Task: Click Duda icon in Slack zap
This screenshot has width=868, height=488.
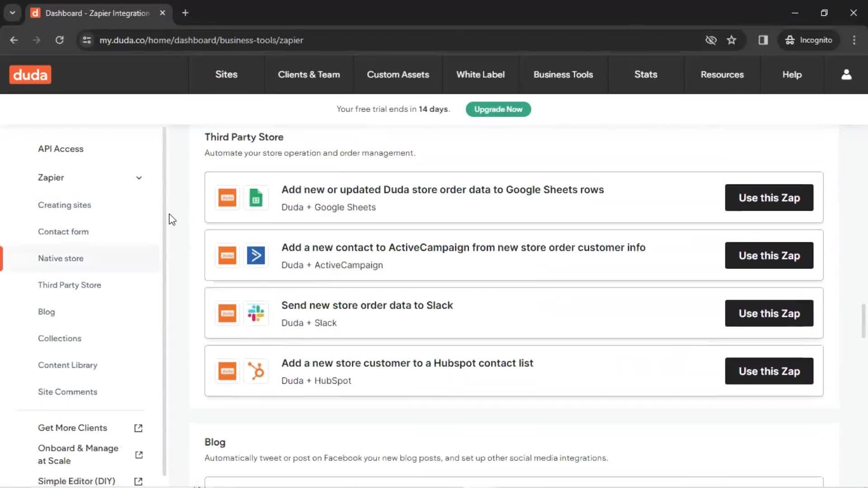Action: coord(227,314)
